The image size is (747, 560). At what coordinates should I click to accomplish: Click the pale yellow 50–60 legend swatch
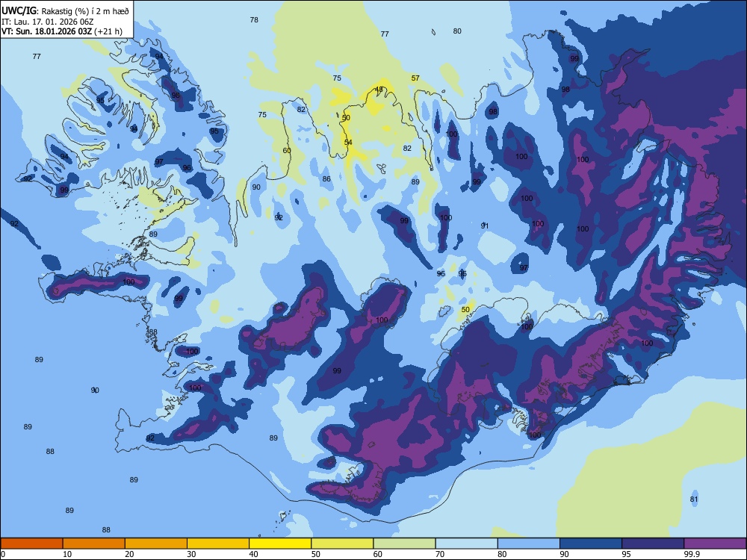(x=342, y=544)
